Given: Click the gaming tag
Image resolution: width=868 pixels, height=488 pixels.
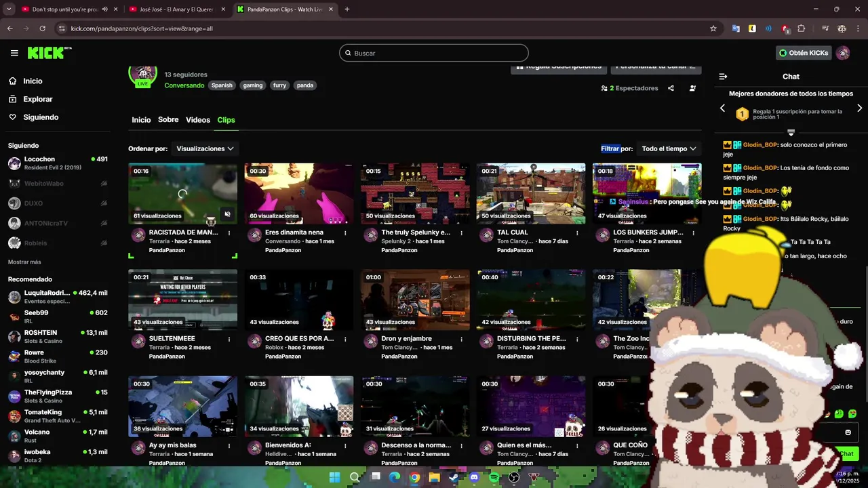Looking at the screenshot, I should coord(253,85).
